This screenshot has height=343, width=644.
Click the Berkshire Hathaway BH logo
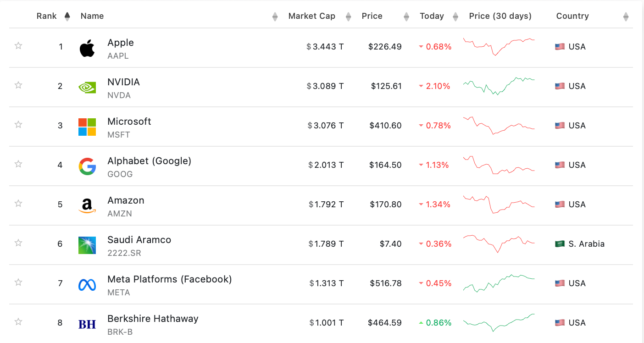[87, 324]
